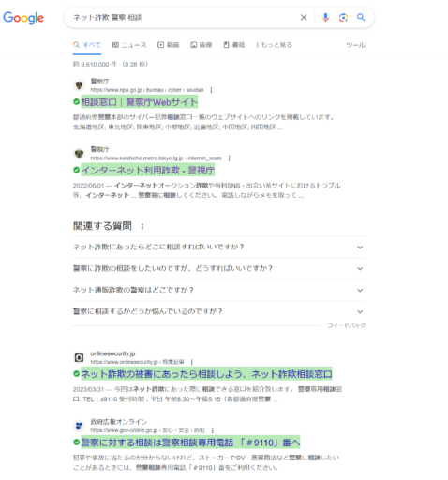Click the blue magnifier search button
This screenshot has height=480, width=448.
coord(361,17)
